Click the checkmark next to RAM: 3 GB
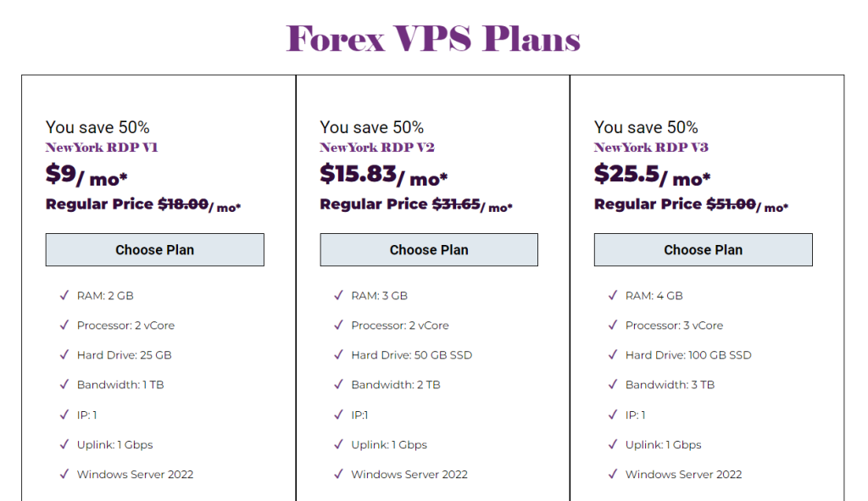868x501 pixels. 339,296
